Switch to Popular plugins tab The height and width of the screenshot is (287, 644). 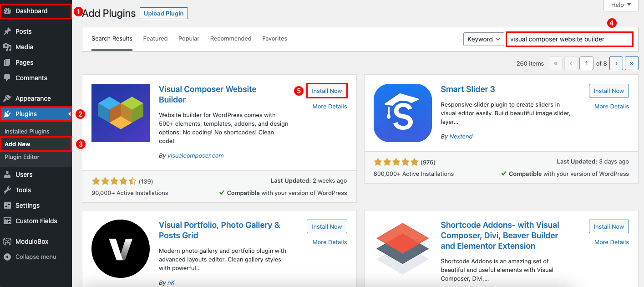[x=189, y=39]
